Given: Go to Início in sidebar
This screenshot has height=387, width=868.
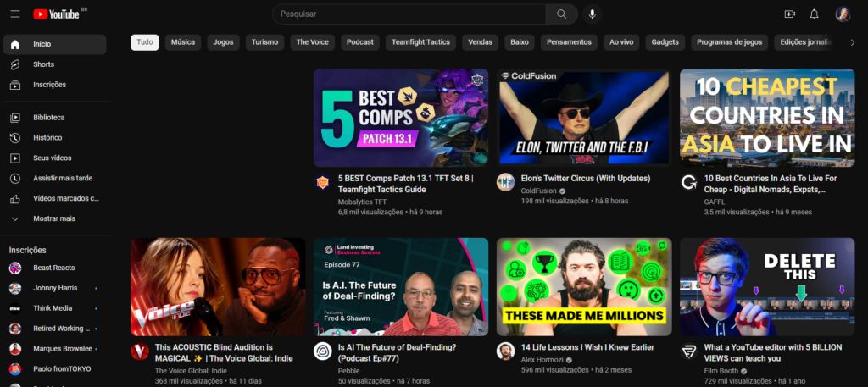Looking at the screenshot, I should pyautogui.click(x=55, y=44).
